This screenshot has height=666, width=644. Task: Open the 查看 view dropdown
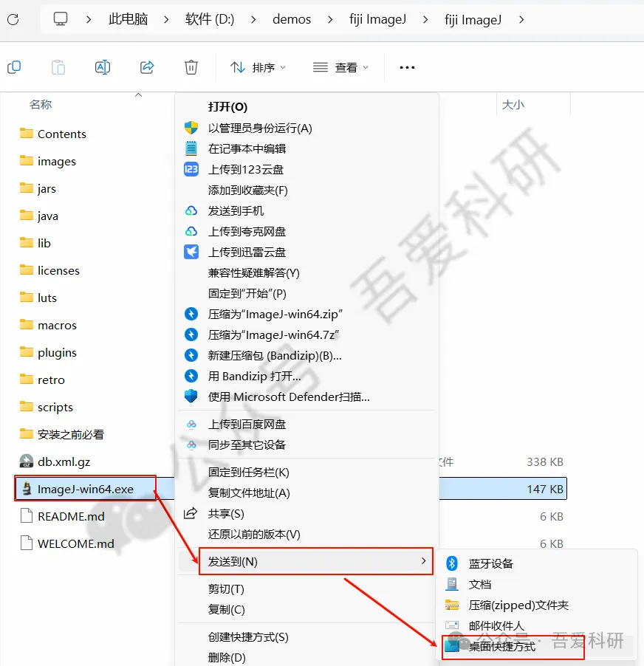340,67
